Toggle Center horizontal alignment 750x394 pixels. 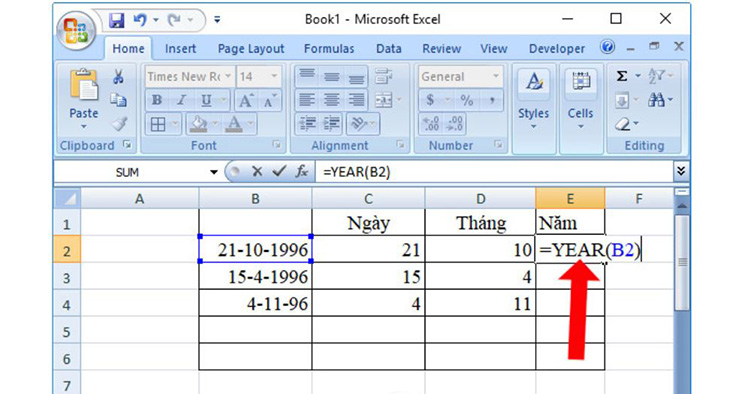pyautogui.click(x=331, y=100)
